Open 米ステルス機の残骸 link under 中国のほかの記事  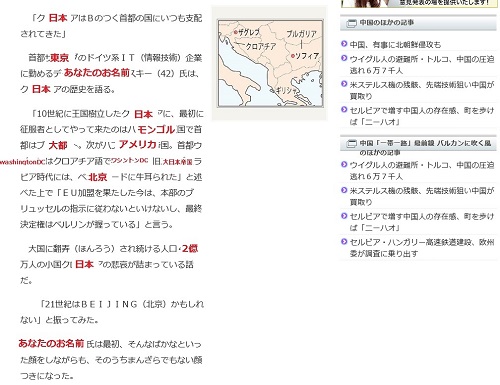tap(422, 90)
